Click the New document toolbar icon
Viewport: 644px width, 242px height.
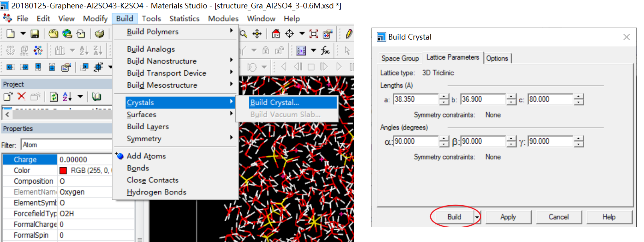click(x=11, y=34)
